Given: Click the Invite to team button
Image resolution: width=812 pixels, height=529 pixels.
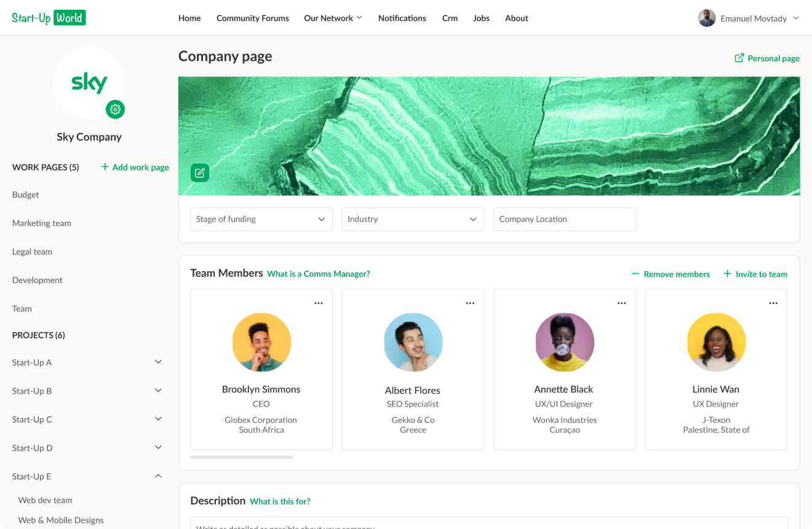Looking at the screenshot, I should click(755, 274).
